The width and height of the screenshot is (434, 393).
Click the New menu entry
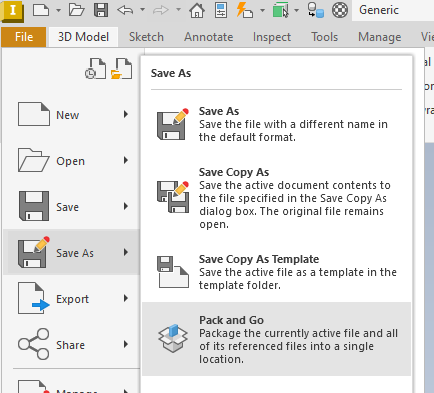[x=71, y=115]
